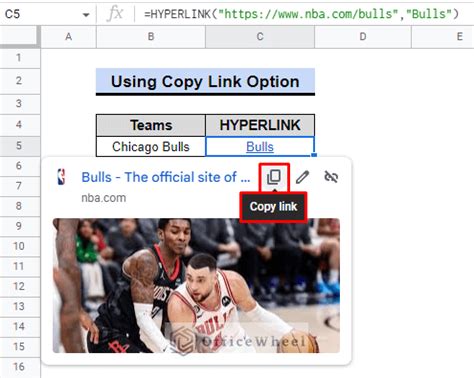The width and height of the screenshot is (474, 378).
Task: Click the fx function icon
Action: point(115,14)
